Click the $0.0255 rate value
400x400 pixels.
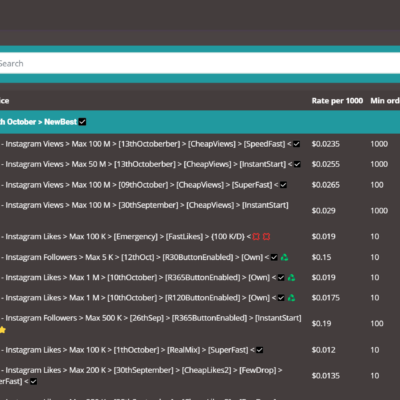coord(326,164)
